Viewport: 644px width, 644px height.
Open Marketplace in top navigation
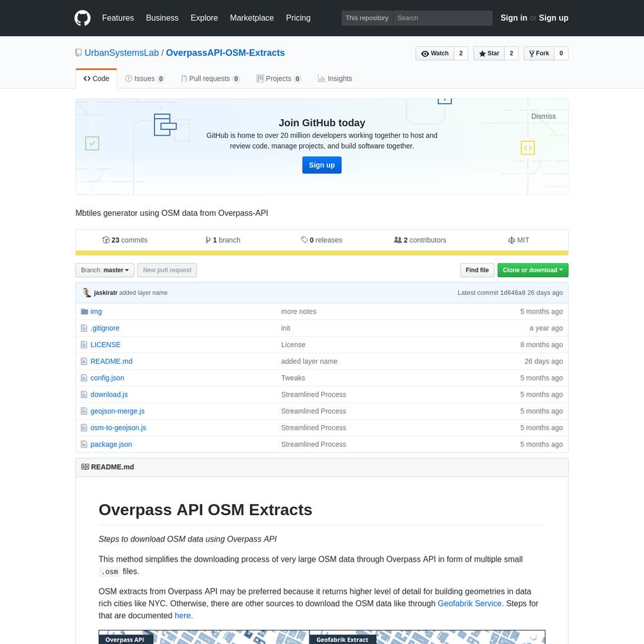[252, 18]
